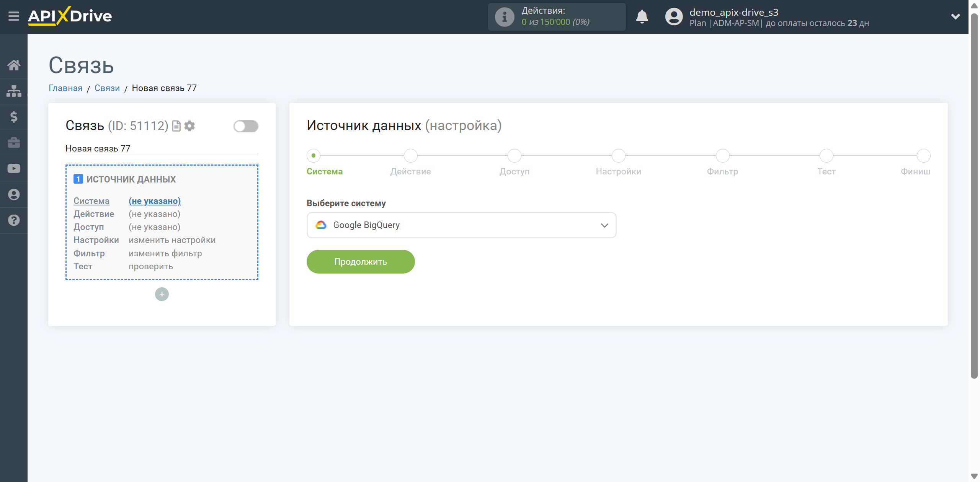Click the Действия counter panel
The width and height of the screenshot is (980, 482).
(557, 17)
